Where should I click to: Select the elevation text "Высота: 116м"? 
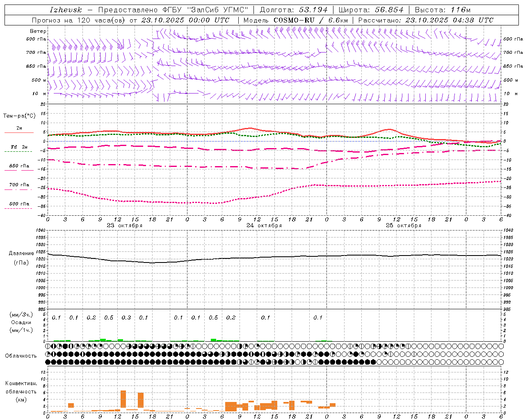(443, 10)
